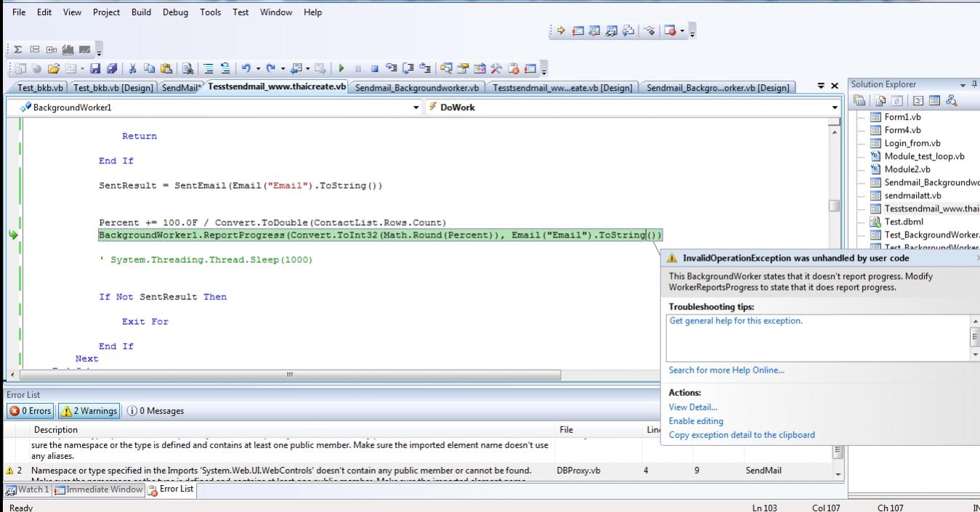Open the Navigate Backward dropdown arrow
The image size is (980, 512).
[x=307, y=70]
